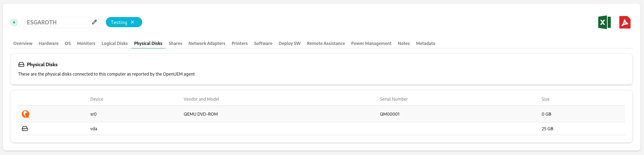Click the Testing tag badge
The width and height of the screenshot is (644, 155).
[119, 22]
